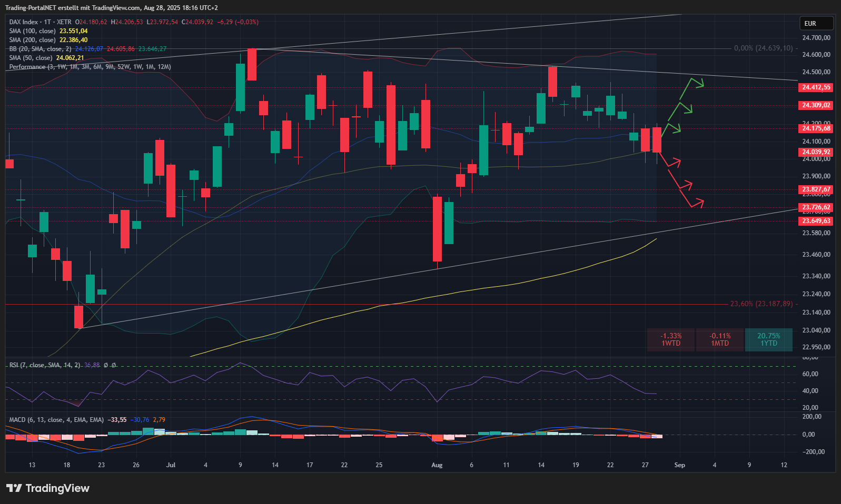
Task: Click the 23.827,67 price level label
Action: point(816,189)
